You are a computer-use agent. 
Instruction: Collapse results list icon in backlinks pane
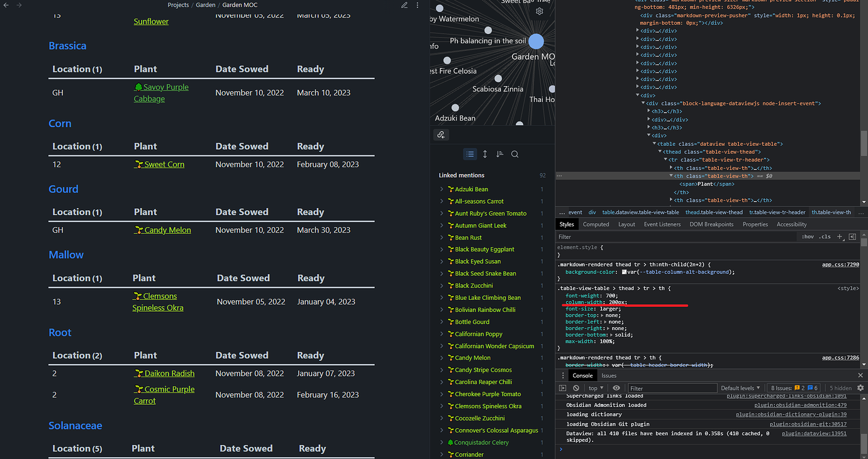(470, 154)
